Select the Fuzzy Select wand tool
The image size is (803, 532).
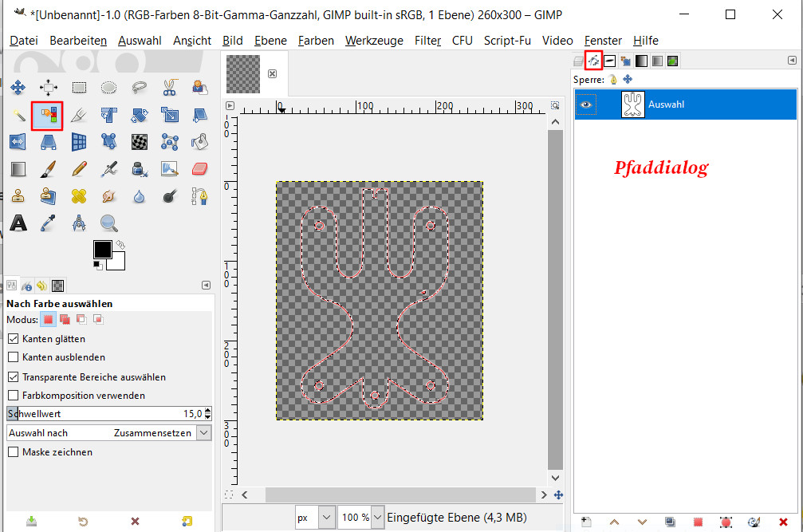18,116
